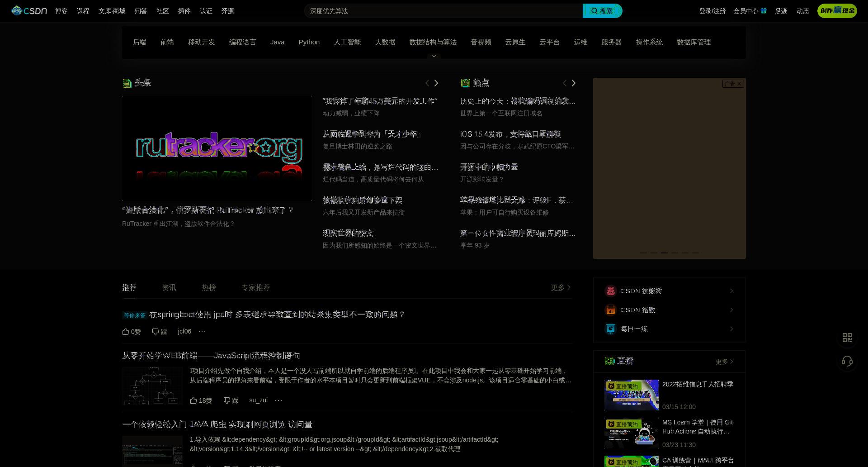Viewport: 868px width, 467px height.
Task: Show next hot-topics arrow
Action: [x=574, y=83]
